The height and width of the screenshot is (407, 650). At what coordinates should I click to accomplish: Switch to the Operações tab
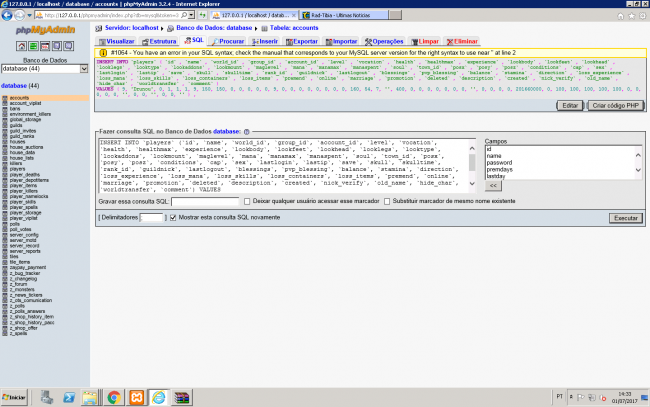point(384,41)
